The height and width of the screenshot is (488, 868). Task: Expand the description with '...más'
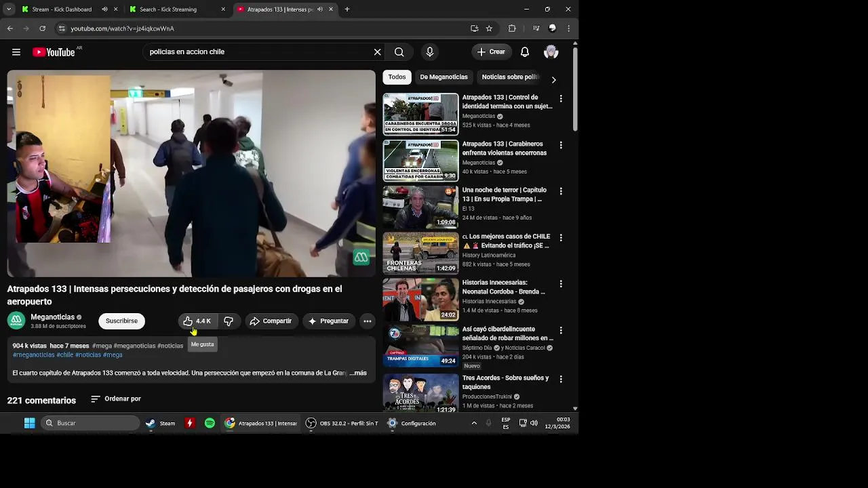tap(358, 373)
